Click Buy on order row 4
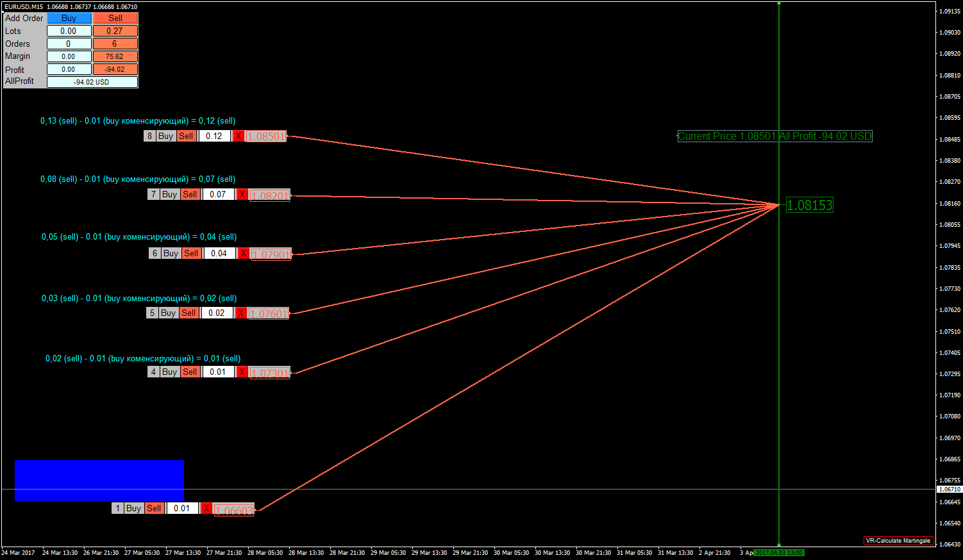The width and height of the screenshot is (963, 560). pos(170,372)
